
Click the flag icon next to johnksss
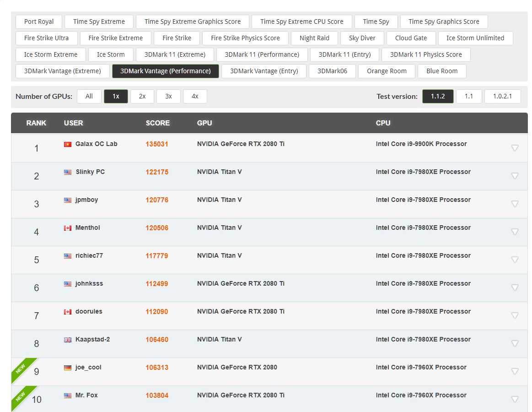coord(68,284)
